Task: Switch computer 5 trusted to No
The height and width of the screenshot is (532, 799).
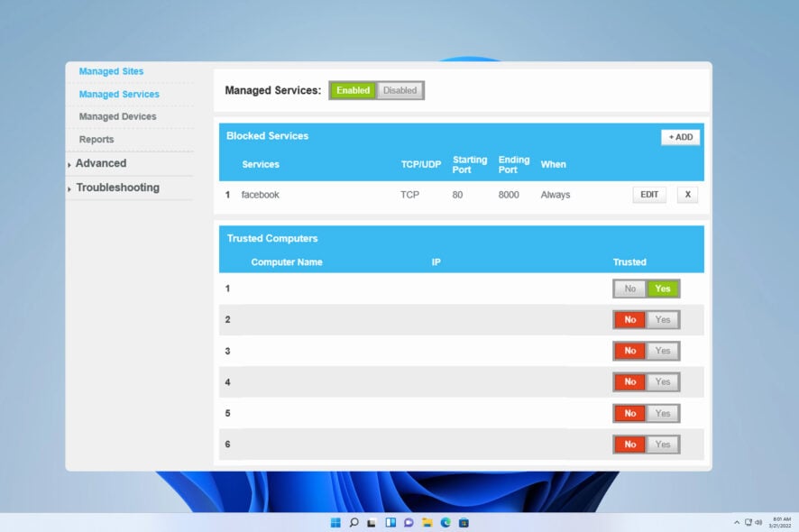Action: click(x=629, y=413)
